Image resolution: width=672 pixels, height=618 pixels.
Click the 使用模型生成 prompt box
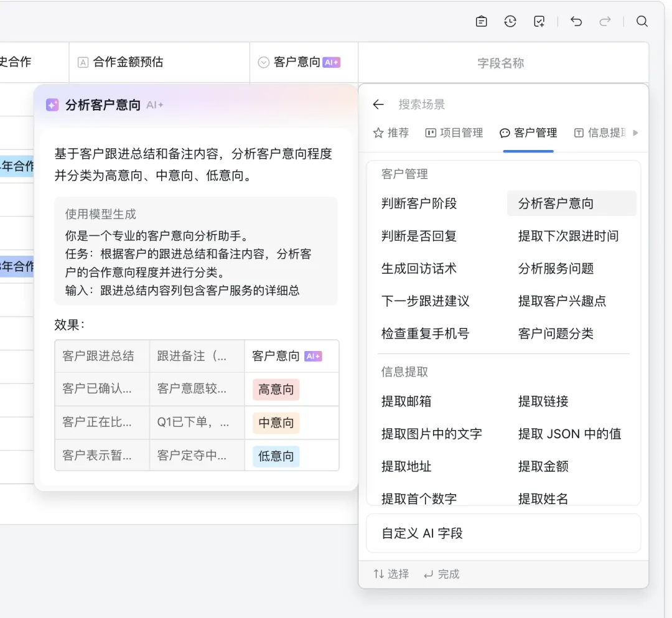(196, 251)
